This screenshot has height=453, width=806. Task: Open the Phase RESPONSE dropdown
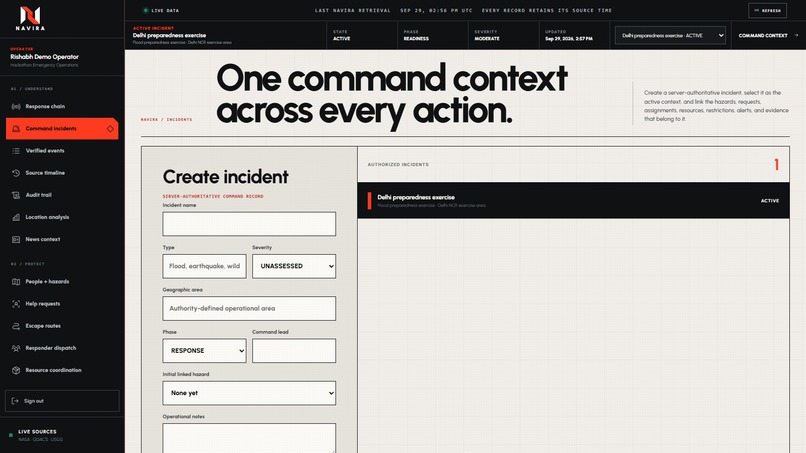(204, 351)
